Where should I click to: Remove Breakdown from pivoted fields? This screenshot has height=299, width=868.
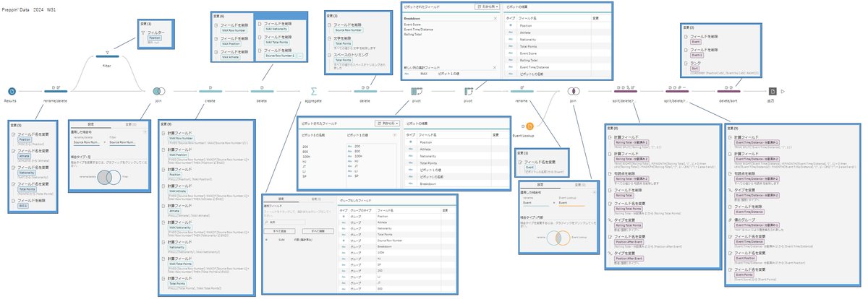tap(495, 19)
